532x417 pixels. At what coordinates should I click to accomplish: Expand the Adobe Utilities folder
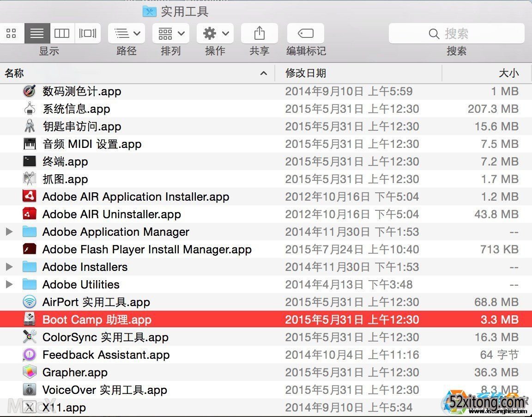[10, 285]
